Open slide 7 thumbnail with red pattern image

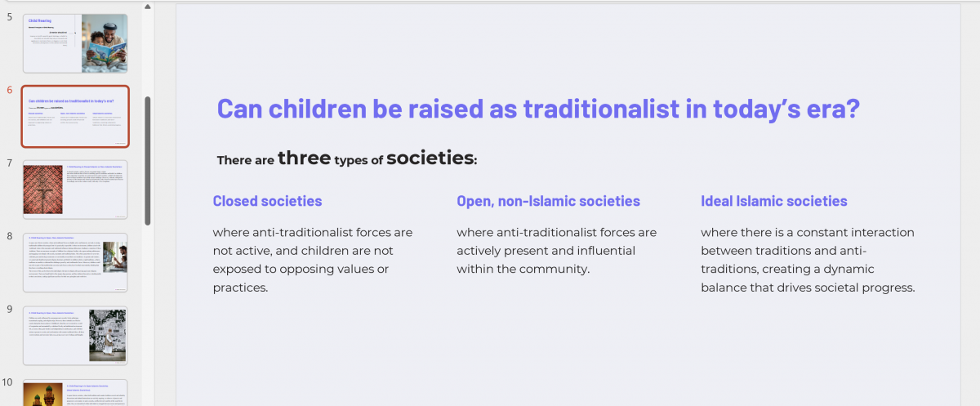click(x=75, y=190)
